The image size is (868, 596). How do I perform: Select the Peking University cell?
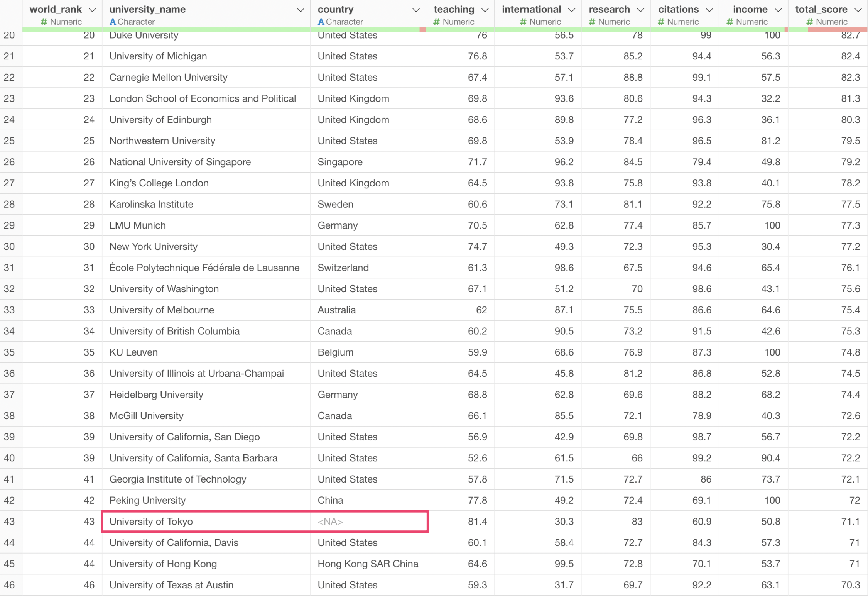[206, 500]
